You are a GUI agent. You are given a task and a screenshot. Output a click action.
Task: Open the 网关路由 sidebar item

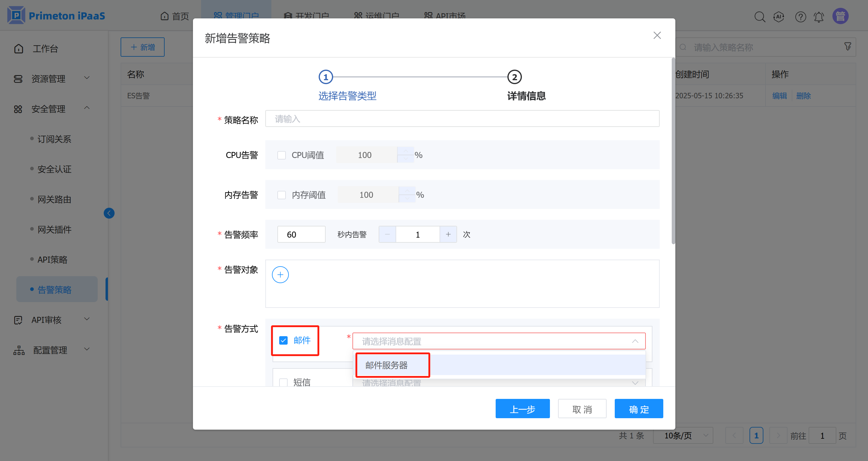54,199
